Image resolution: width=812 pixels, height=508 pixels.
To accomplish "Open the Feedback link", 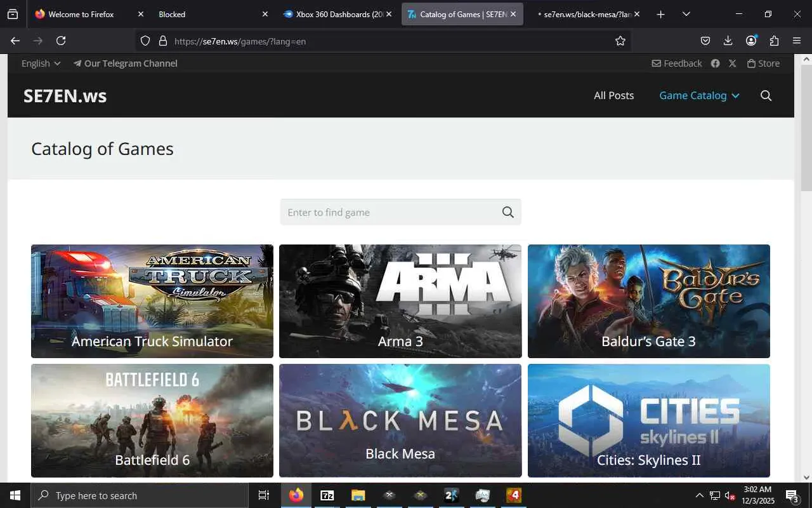I will [677, 63].
